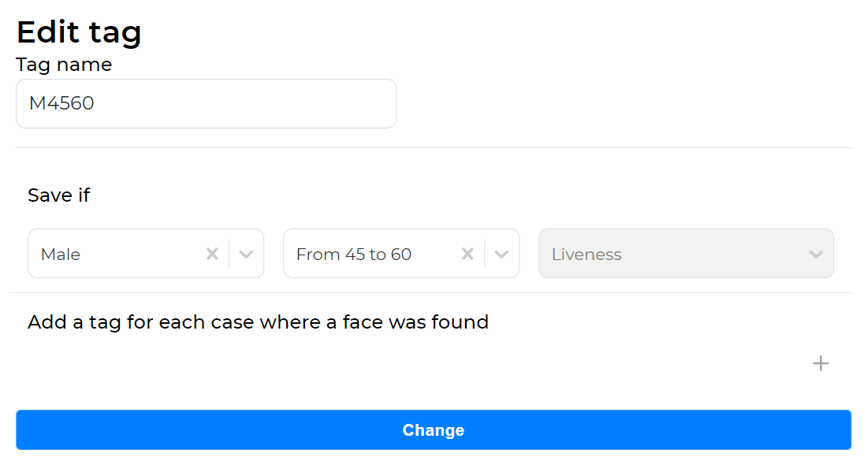Click the X inside the age range selector

point(467,253)
